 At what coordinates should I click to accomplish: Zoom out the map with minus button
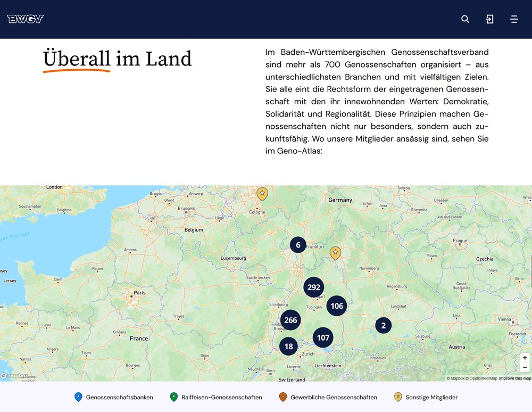(x=525, y=367)
